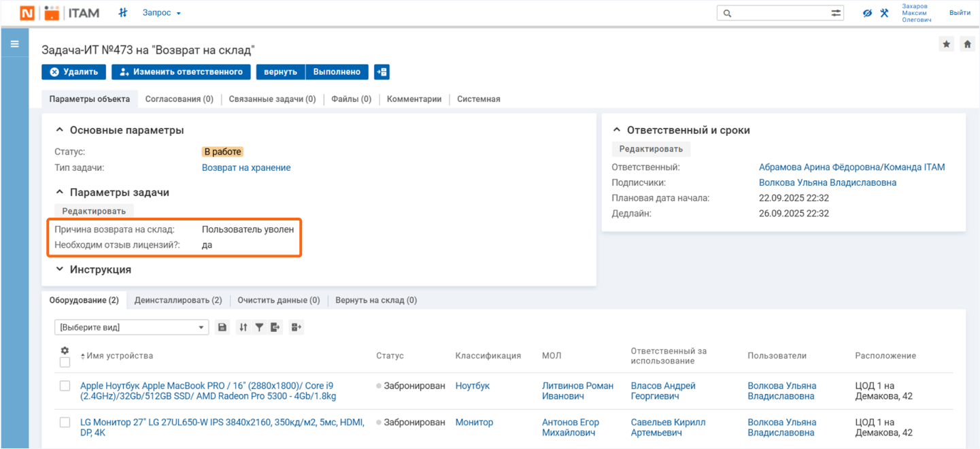
Task: Toggle the crossed-out eye visibility icon
Action: (x=867, y=13)
